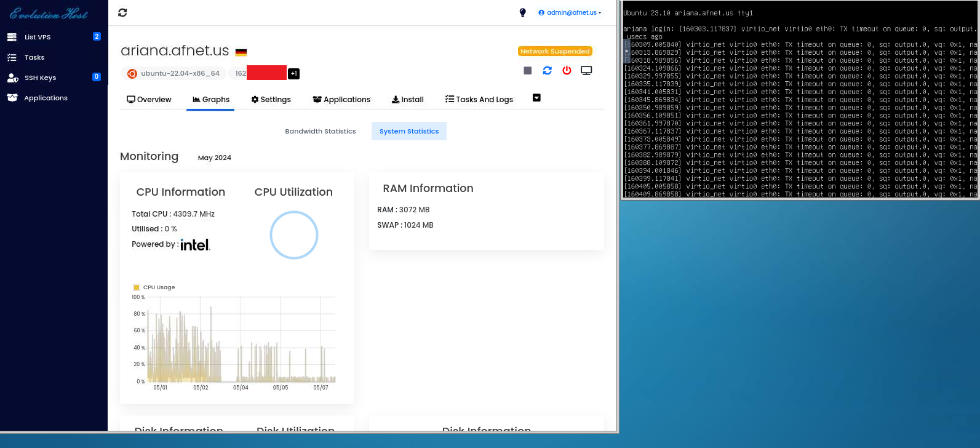Open the Settings tab
This screenshot has height=448, width=980.
coord(271,100)
